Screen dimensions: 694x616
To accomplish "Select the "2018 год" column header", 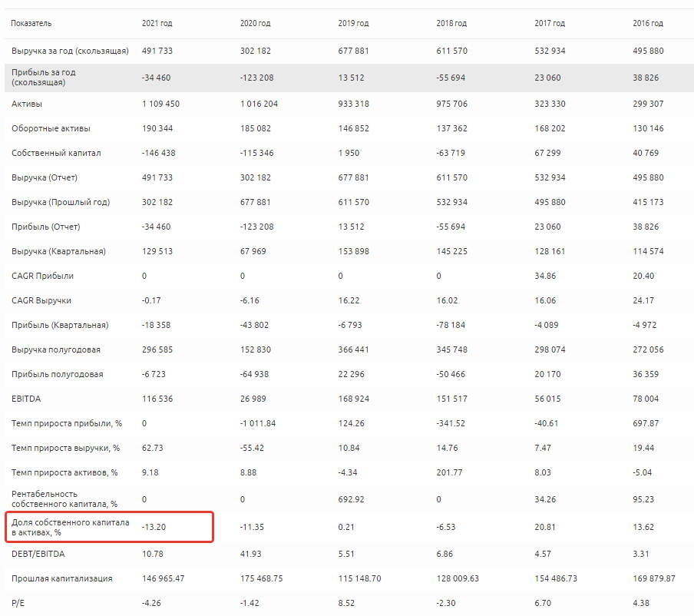I will [451, 23].
